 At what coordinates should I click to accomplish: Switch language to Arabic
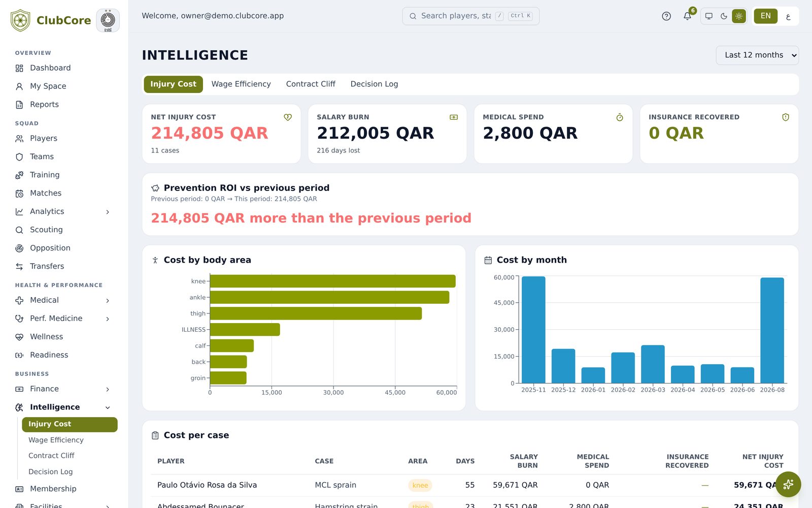(x=788, y=16)
